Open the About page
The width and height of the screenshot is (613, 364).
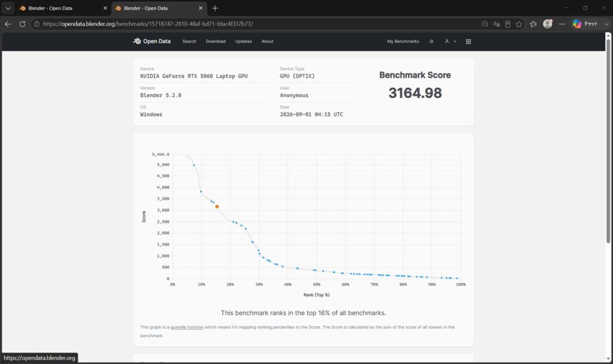(x=268, y=41)
